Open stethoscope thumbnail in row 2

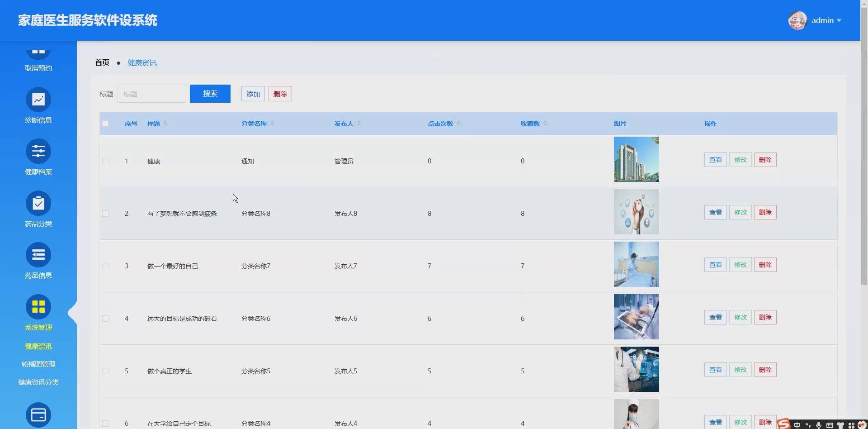coord(637,212)
